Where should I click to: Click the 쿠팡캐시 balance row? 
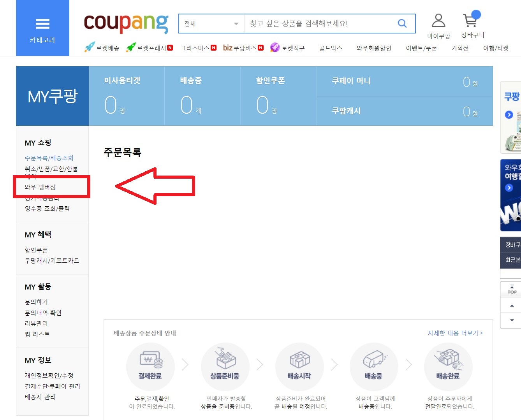(405, 111)
